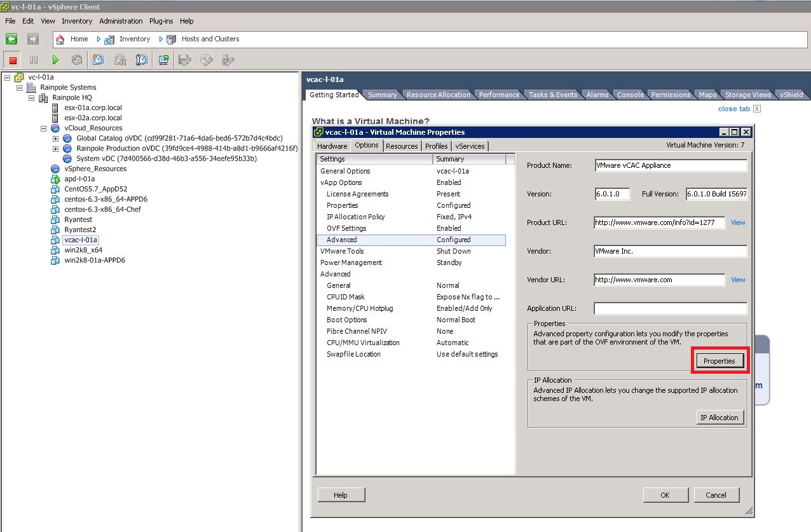Select centos-6.3-x86_64-Chef virtual machine
The width and height of the screenshot is (811, 532).
(x=102, y=210)
